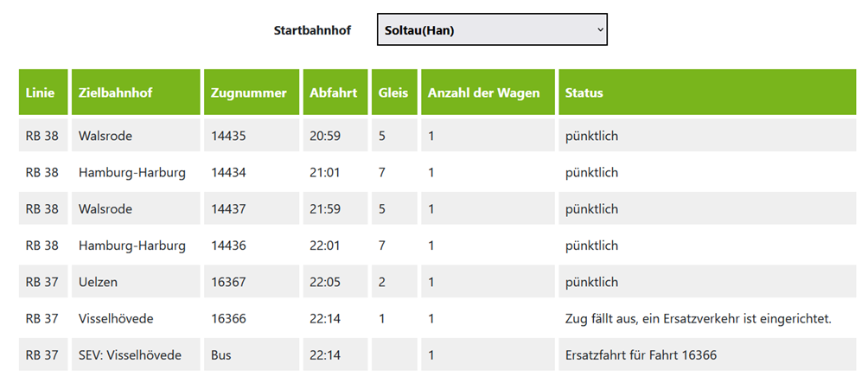Click the Status column header
The width and height of the screenshot is (868, 383).
[x=707, y=93]
